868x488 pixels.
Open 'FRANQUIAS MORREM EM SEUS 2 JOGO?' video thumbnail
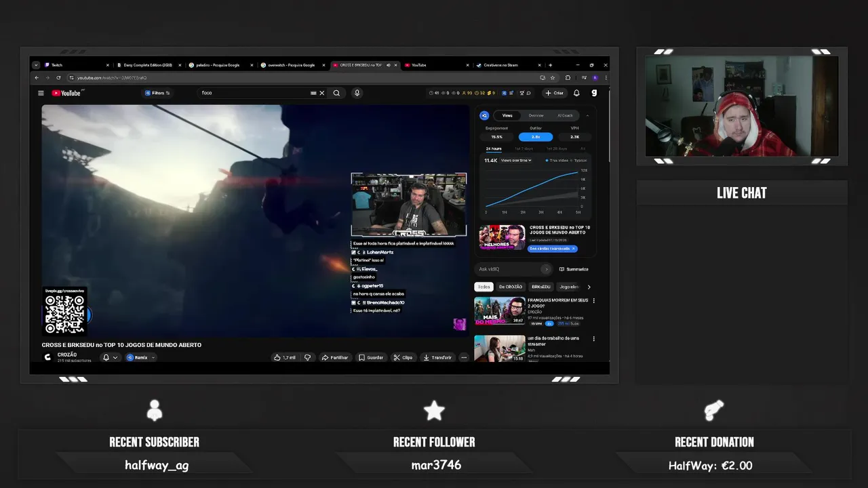coord(500,311)
